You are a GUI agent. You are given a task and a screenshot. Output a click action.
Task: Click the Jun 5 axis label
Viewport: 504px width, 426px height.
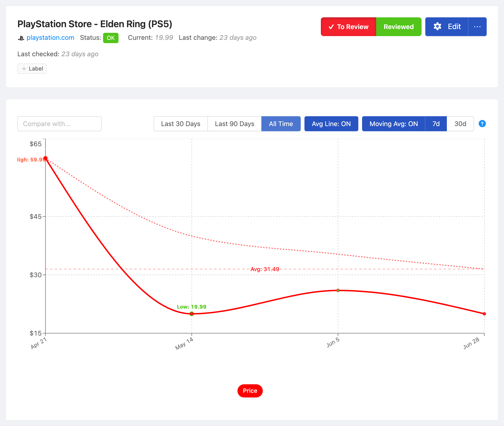pyautogui.click(x=333, y=342)
